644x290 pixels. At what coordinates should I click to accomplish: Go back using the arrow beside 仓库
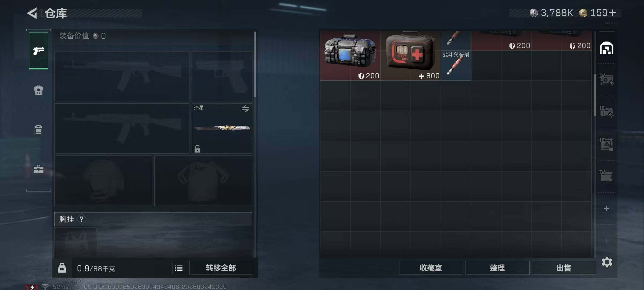tap(32, 13)
